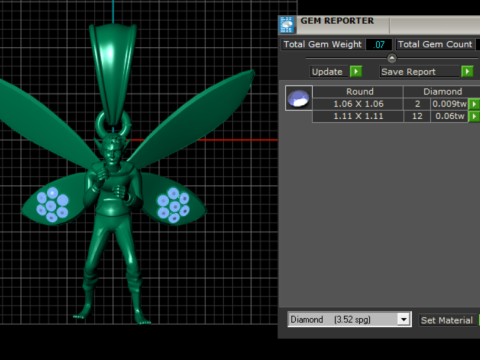The width and height of the screenshot is (480, 360).
Task: Click the Round column header
Action: 358,92
